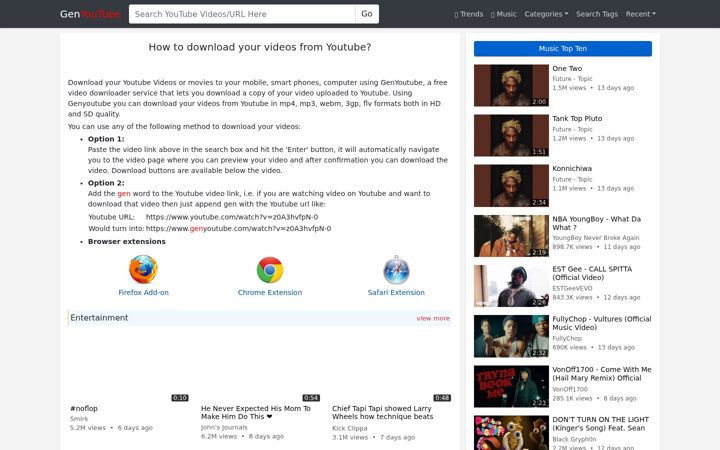Viewport: 720px width, 450px height.
Task: Open Chief Tapi Tapi showed Larry Wheels video
Action: pyautogui.click(x=382, y=412)
